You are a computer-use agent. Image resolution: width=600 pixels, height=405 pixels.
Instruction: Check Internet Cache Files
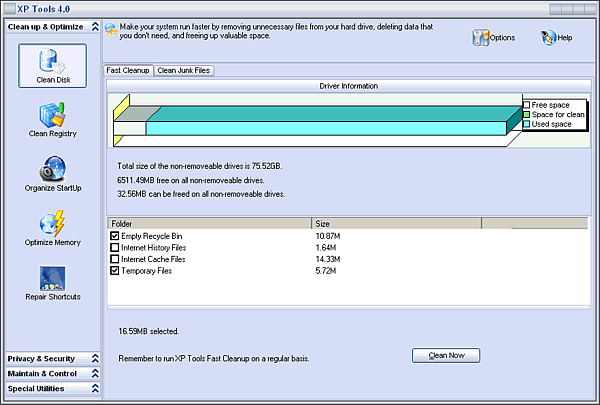coord(114,259)
